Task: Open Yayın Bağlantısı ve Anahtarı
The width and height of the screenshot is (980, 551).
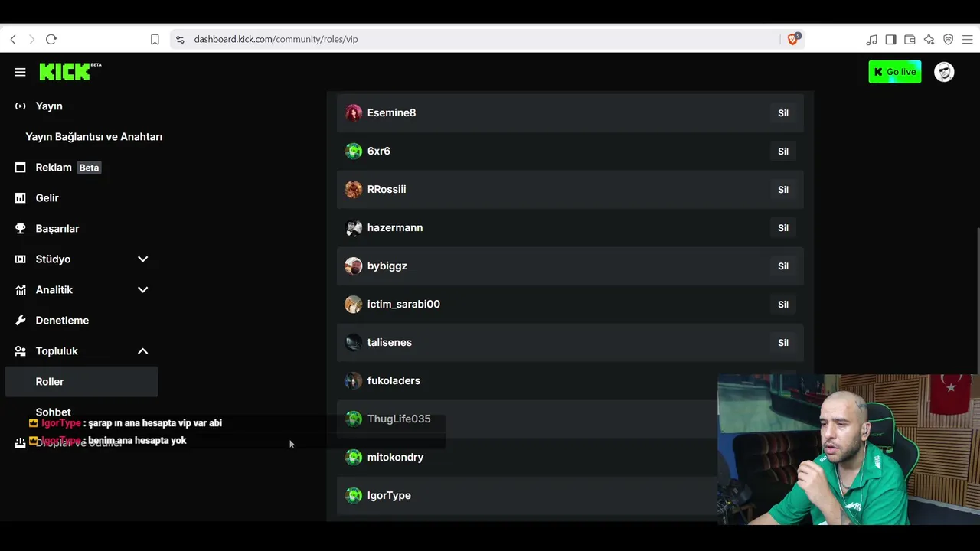Action: click(x=94, y=137)
